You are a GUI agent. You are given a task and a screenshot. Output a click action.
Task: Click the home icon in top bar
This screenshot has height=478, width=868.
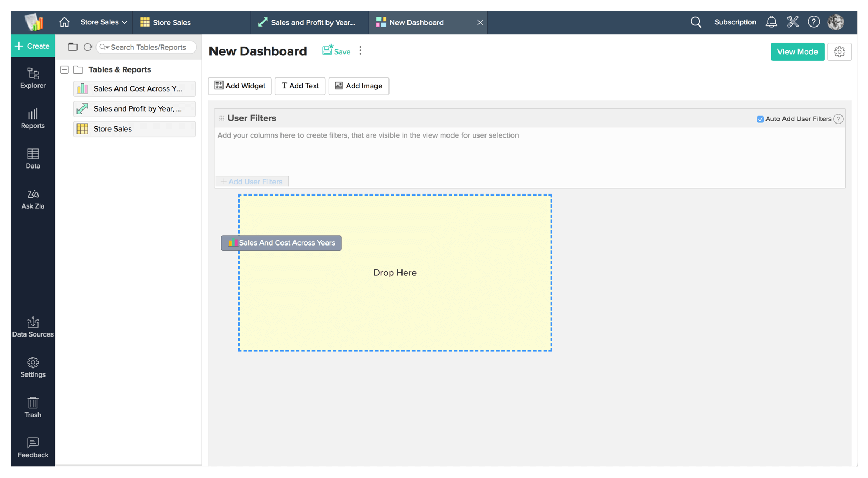65,22
